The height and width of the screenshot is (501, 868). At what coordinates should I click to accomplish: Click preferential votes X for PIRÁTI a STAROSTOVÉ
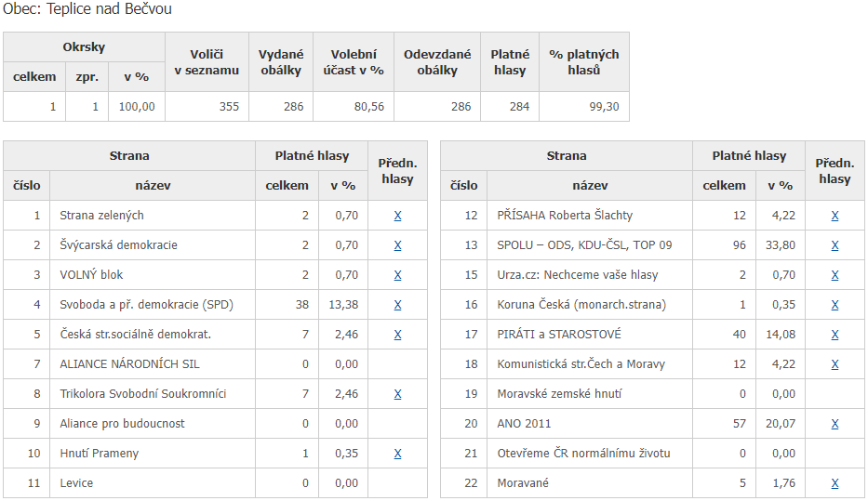835,335
